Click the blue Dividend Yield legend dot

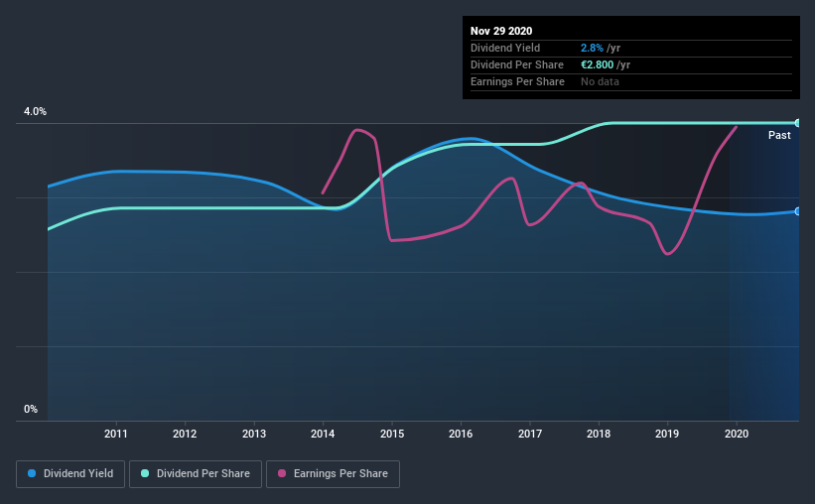click(x=32, y=473)
